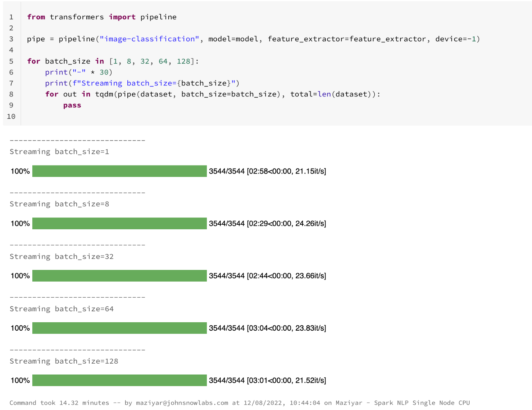Click the word transformers in the import line
Viewport: 532px width, 410px height.
coord(77,17)
